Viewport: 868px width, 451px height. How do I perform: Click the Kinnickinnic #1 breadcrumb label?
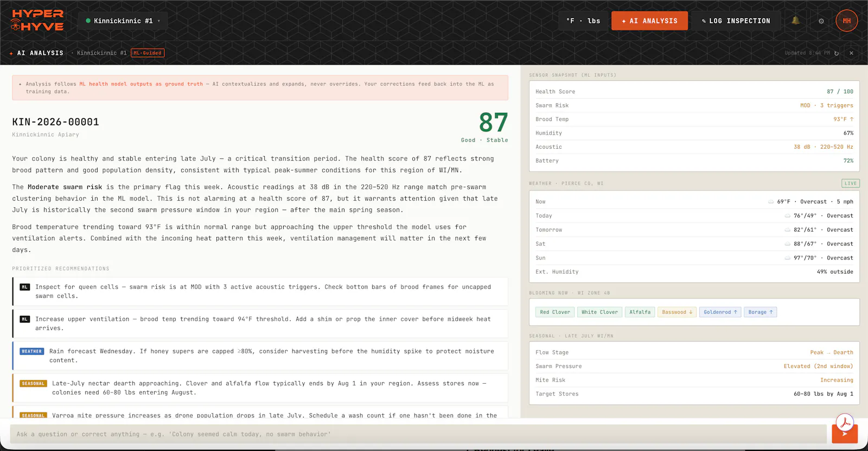pos(101,53)
